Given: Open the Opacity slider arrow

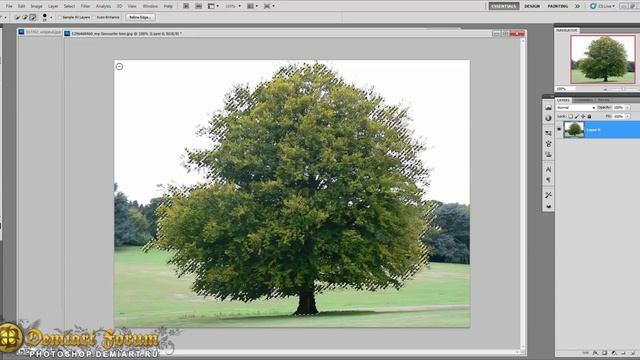Looking at the screenshot, I should [628, 108].
